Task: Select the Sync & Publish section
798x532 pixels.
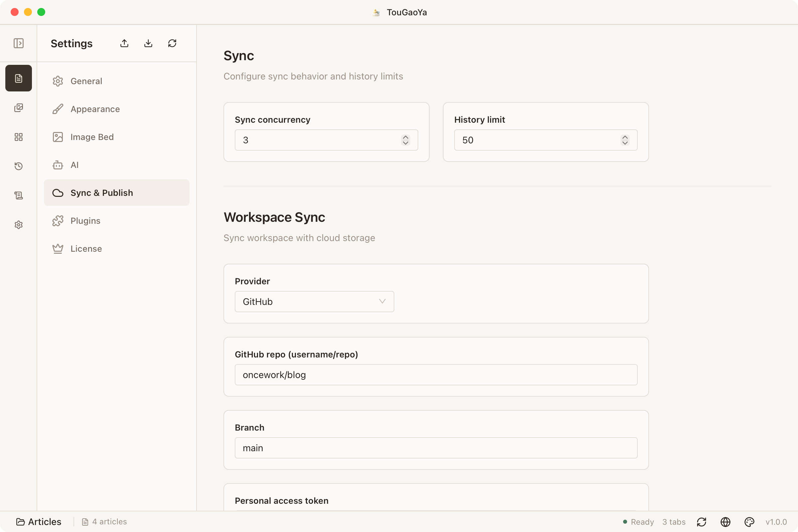Action: [x=116, y=193]
